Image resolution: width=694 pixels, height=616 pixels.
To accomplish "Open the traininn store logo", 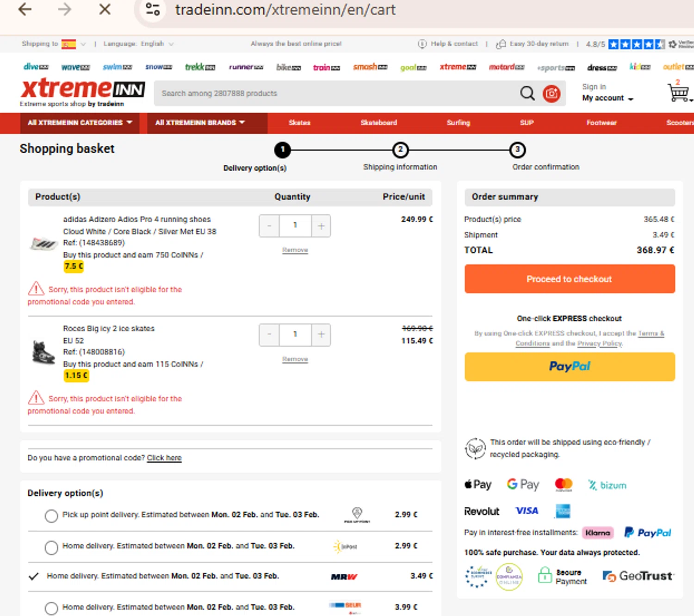I will click(x=326, y=68).
